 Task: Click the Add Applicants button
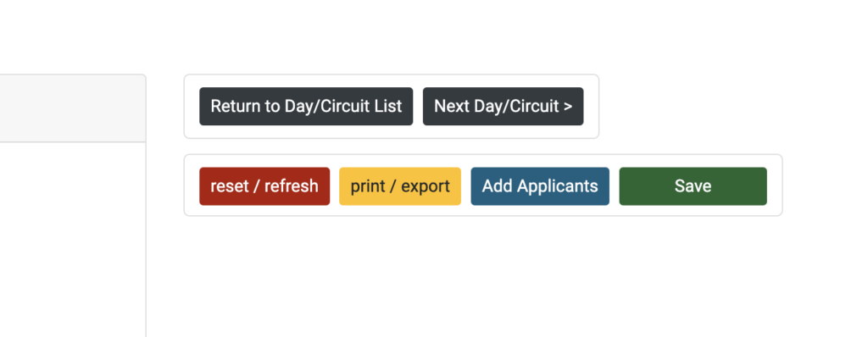point(540,186)
